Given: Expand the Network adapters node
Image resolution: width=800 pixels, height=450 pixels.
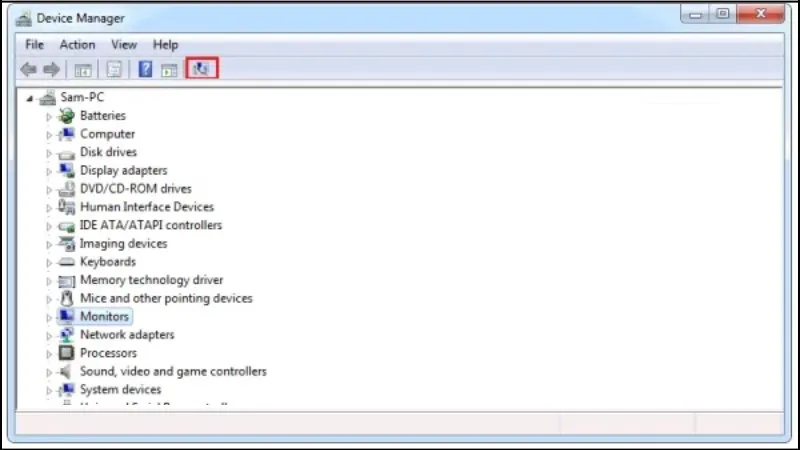Looking at the screenshot, I should click(x=48, y=335).
